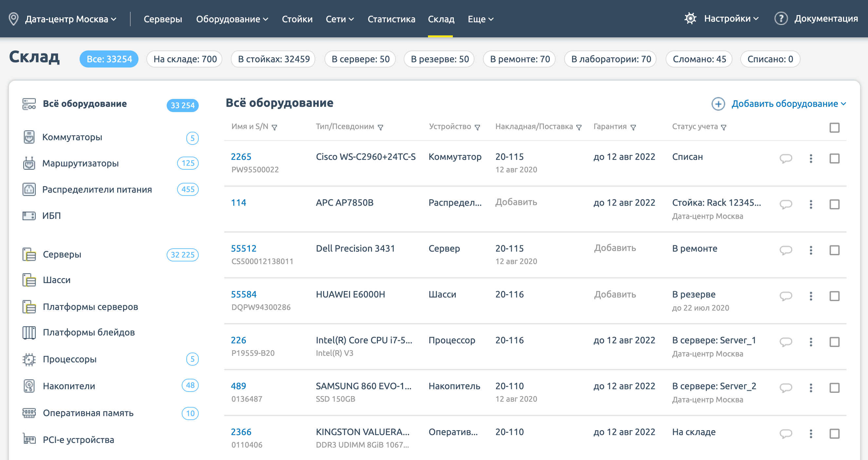
Task: Select the Склад top menu tab
Action: 441,19
